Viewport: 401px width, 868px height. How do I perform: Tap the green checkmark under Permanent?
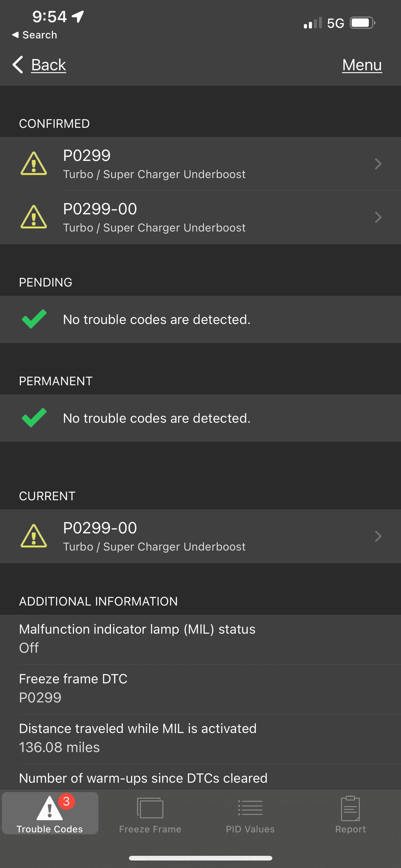(34, 418)
